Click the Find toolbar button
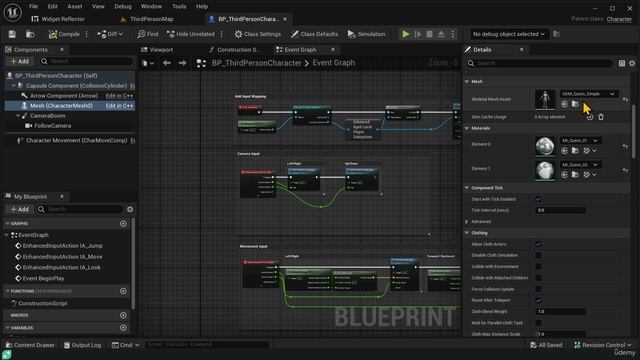 148,34
